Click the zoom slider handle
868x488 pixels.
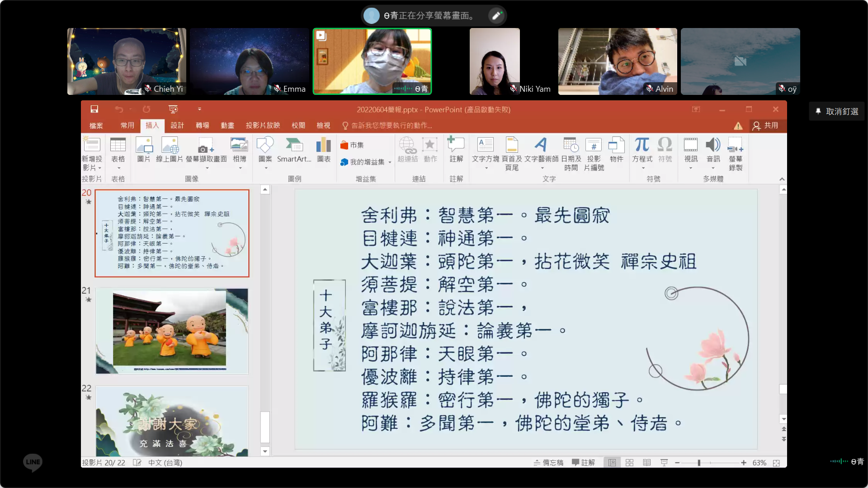click(x=699, y=463)
